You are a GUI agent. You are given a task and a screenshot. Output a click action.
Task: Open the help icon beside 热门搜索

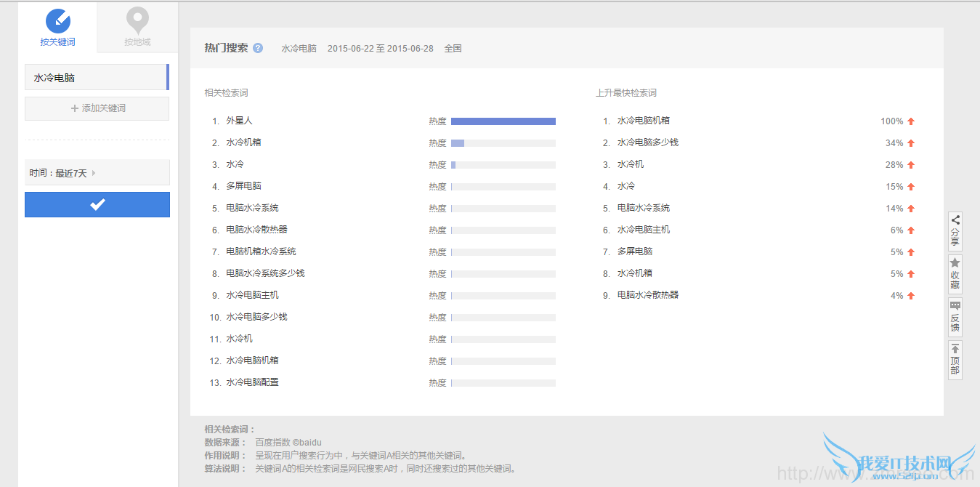258,48
